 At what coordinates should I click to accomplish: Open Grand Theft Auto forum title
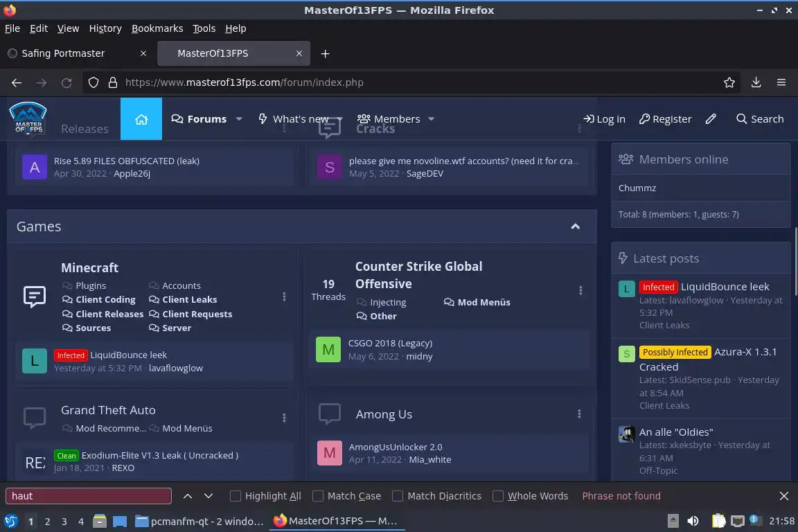click(x=108, y=410)
